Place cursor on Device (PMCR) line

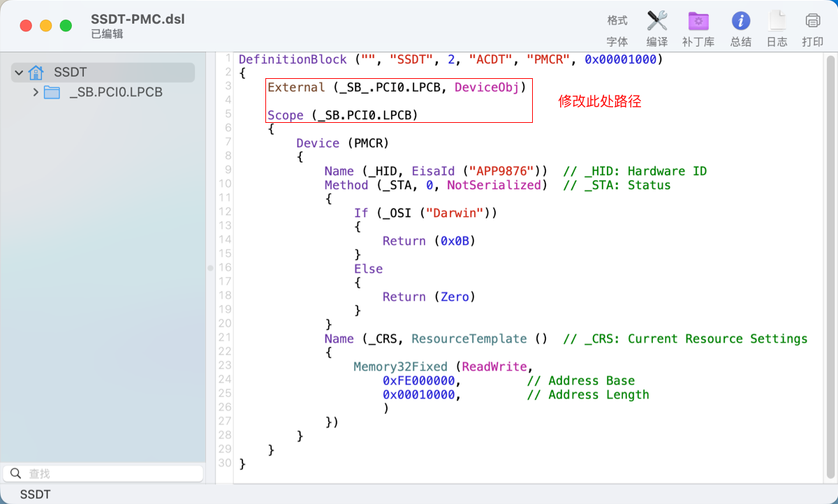point(342,143)
